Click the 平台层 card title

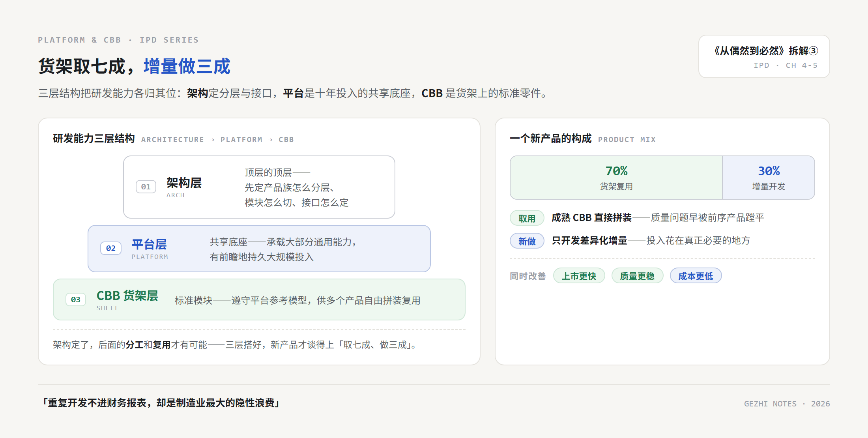[149, 244]
